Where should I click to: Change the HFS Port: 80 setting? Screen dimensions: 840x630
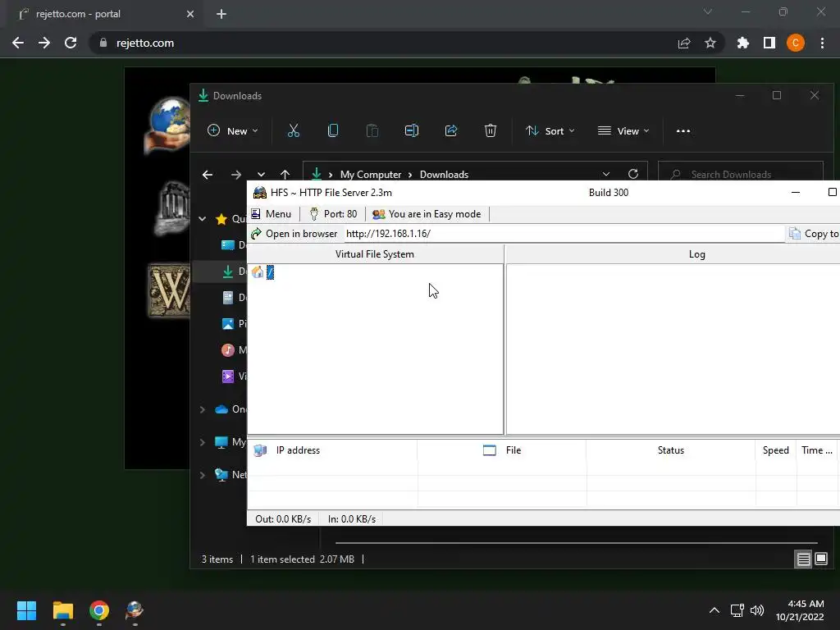[x=333, y=214]
